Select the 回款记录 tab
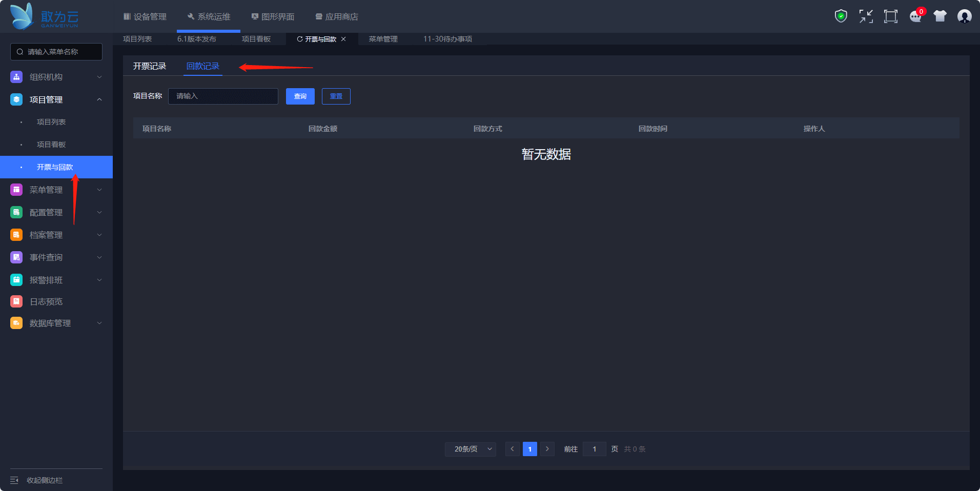Viewport: 980px width, 491px height. [203, 66]
